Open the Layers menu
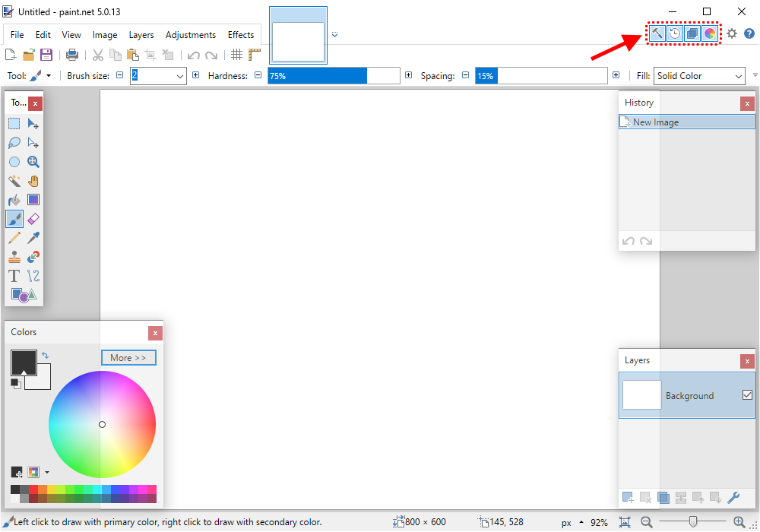 [x=141, y=35]
